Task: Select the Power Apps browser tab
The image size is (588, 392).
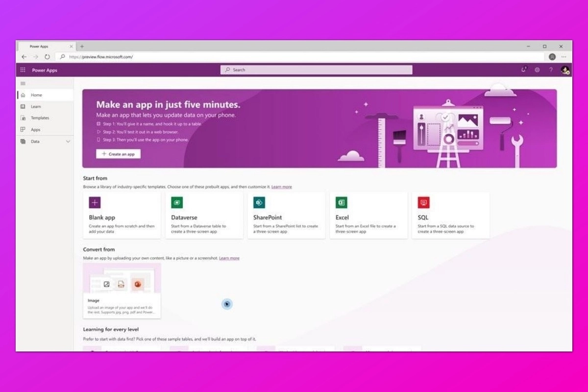Action: point(38,46)
